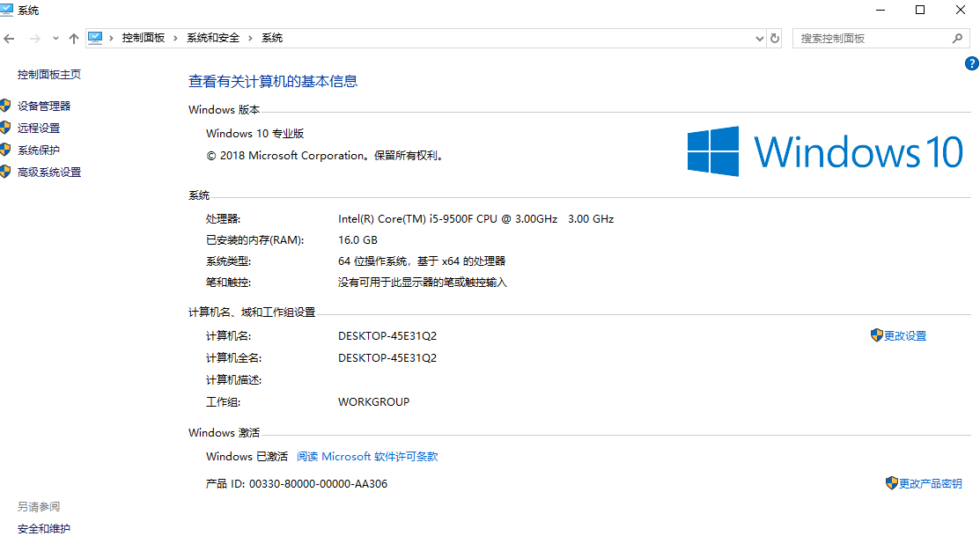Open help via the question mark icon

point(971,62)
